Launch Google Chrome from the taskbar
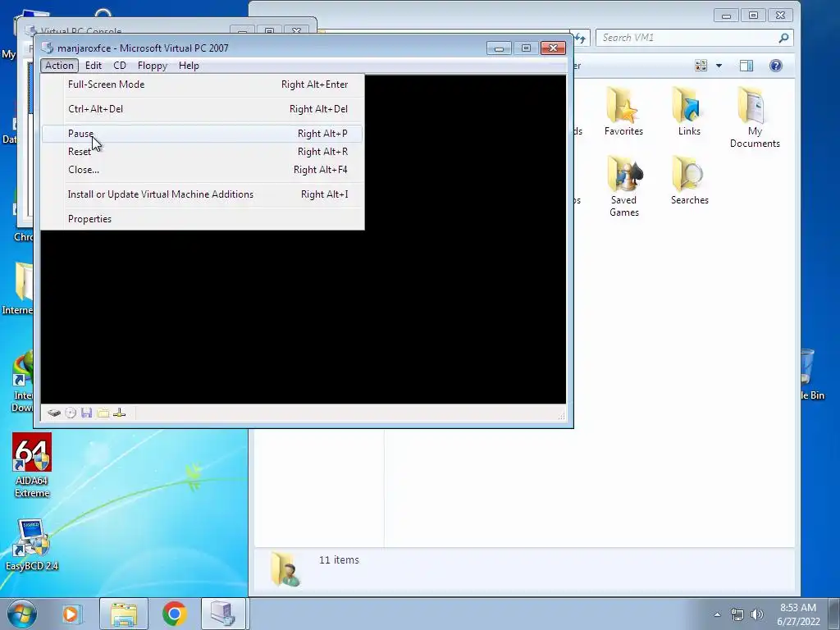The width and height of the screenshot is (840, 630). (x=174, y=614)
